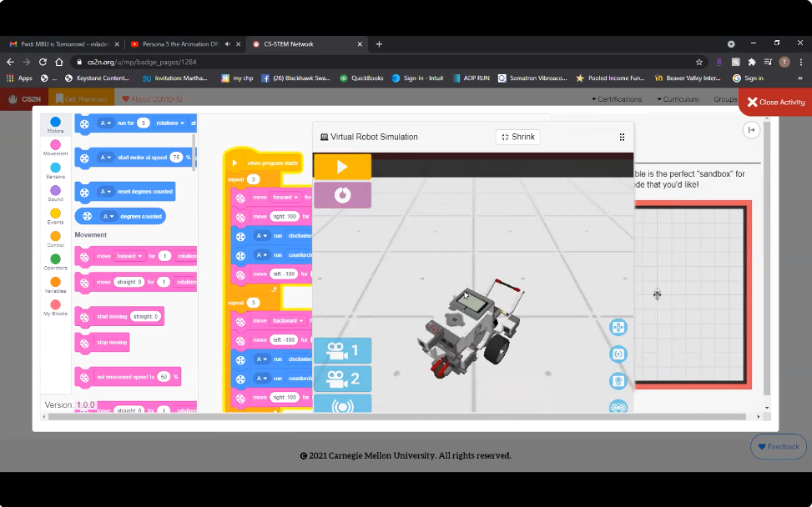Viewport: 812px width, 507px height.
Task: Close the active CS-STEM Network browser tab
Action: tap(360, 44)
